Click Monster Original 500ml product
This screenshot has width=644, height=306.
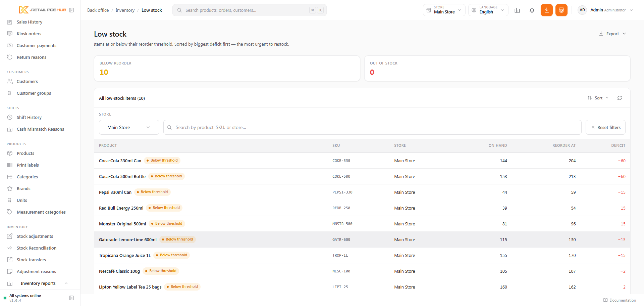[x=122, y=224]
